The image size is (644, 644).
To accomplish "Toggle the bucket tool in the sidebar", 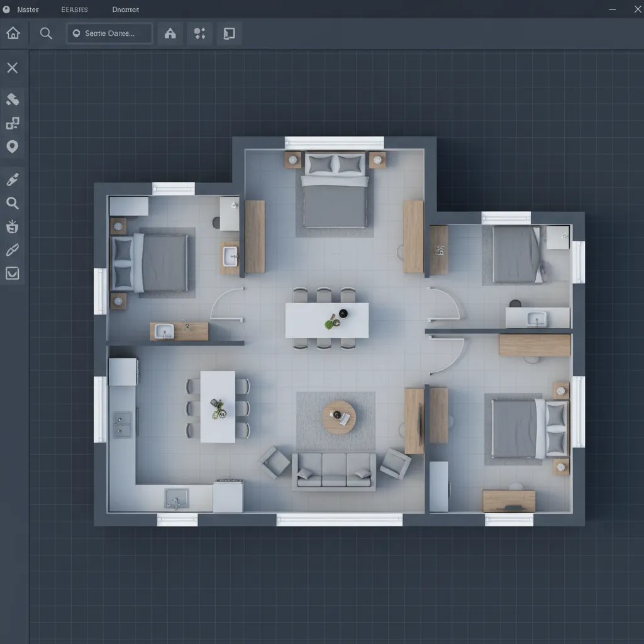I will [x=13, y=227].
